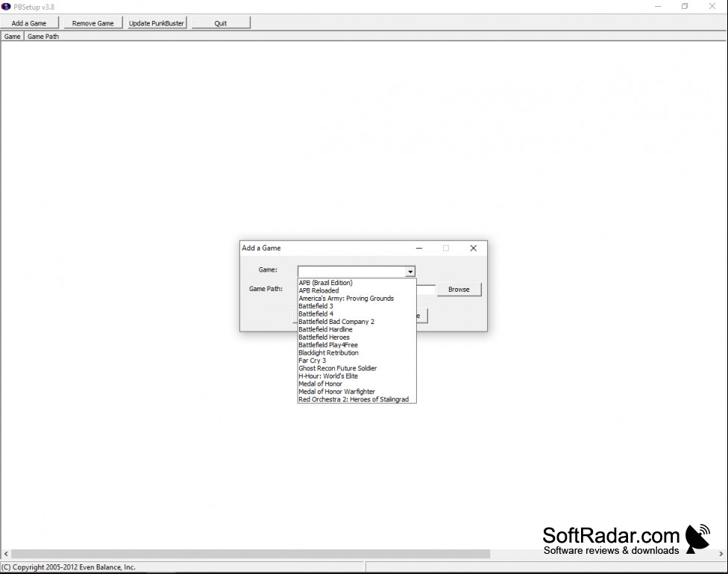728x574 pixels.
Task: Select H-Hour: World's Elite
Action: point(357,376)
